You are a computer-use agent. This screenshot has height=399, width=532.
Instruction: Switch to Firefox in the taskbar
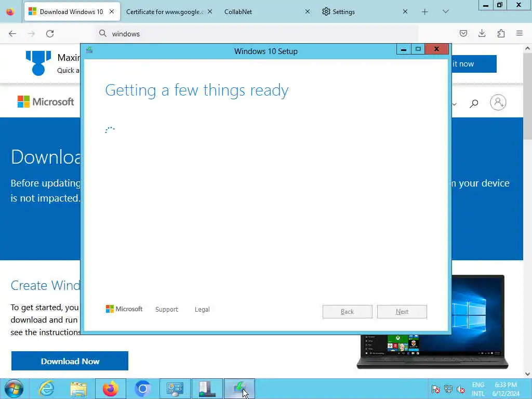point(111,389)
